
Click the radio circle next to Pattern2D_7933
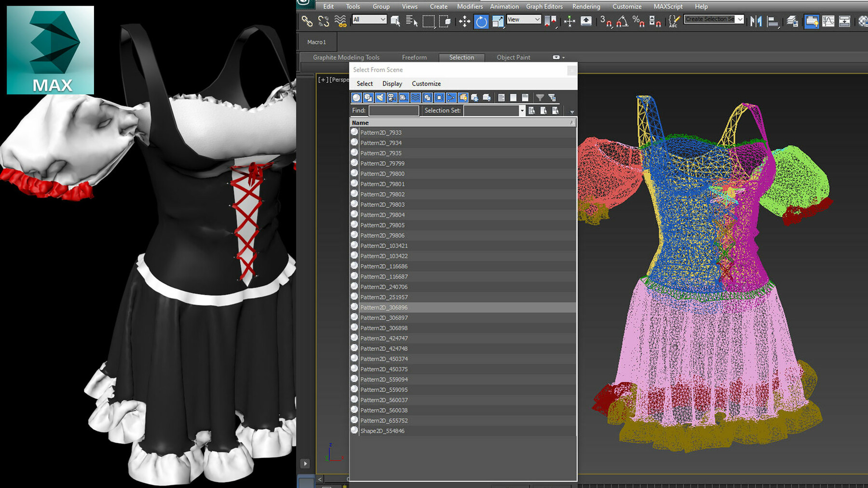pyautogui.click(x=354, y=132)
